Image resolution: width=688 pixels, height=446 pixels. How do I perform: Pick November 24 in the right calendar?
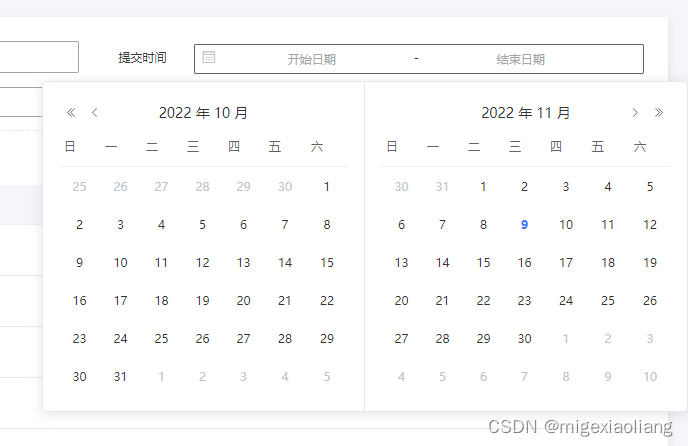(566, 301)
